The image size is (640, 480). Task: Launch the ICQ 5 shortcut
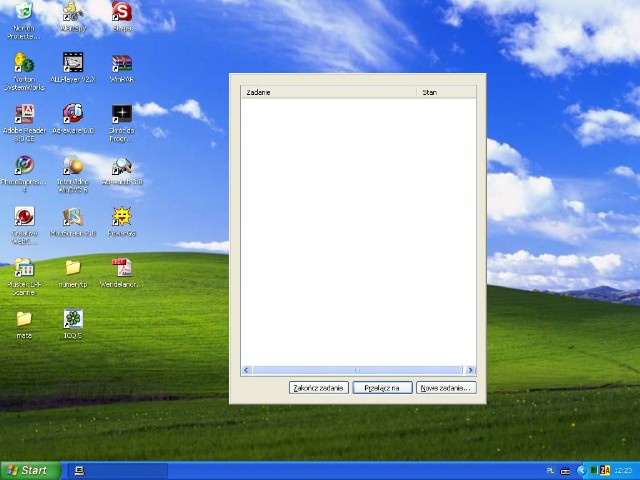point(73,319)
